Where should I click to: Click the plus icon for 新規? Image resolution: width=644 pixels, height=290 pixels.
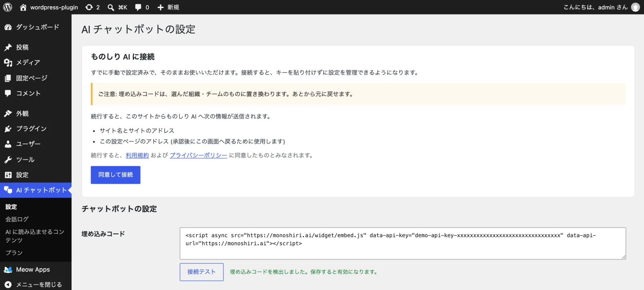pyautogui.click(x=161, y=7)
